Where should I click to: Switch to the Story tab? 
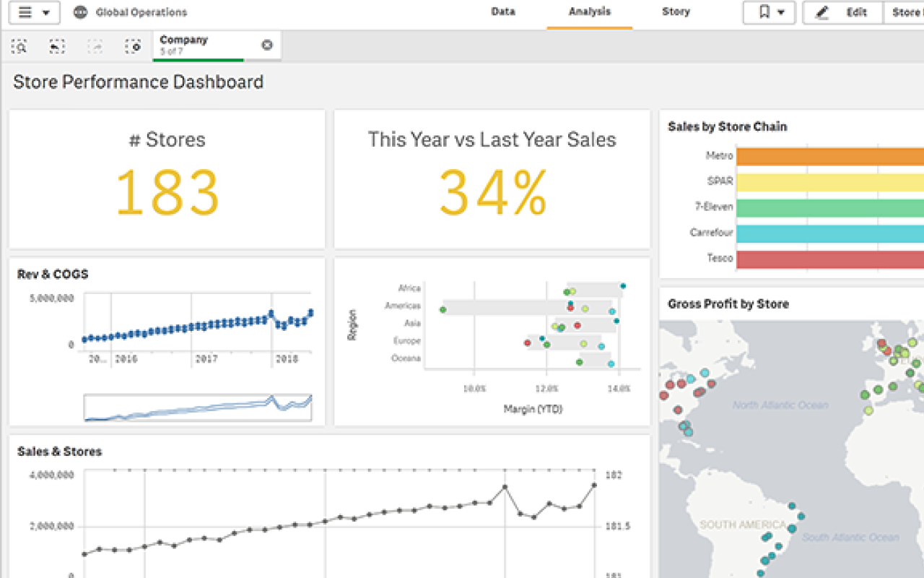pos(676,12)
